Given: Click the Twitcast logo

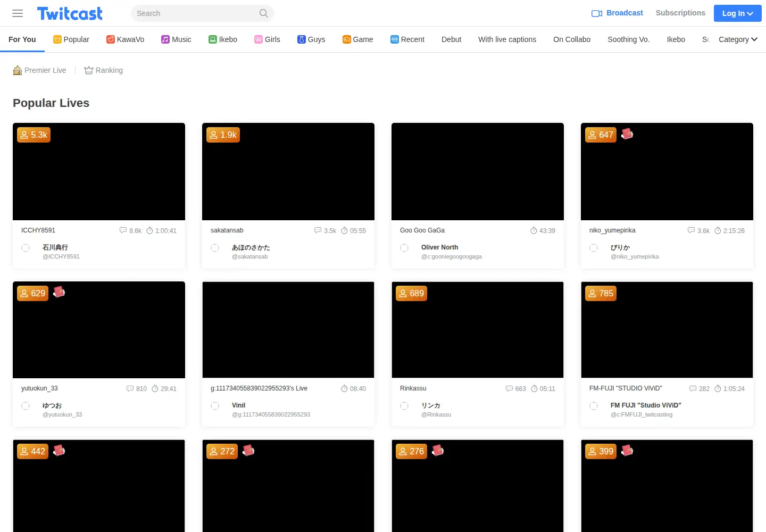Looking at the screenshot, I should tap(70, 13).
